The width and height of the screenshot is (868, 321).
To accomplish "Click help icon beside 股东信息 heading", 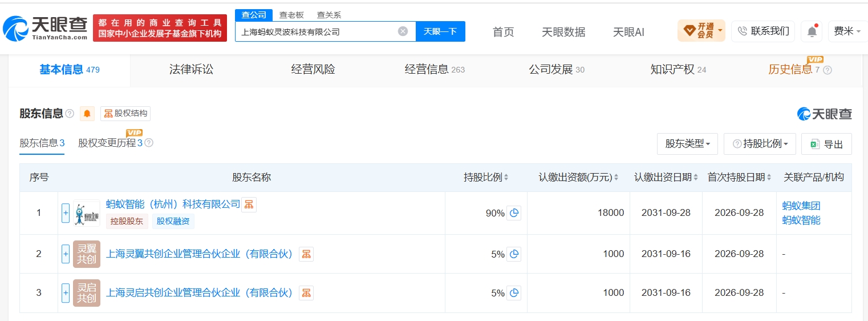I will coord(70,113).
